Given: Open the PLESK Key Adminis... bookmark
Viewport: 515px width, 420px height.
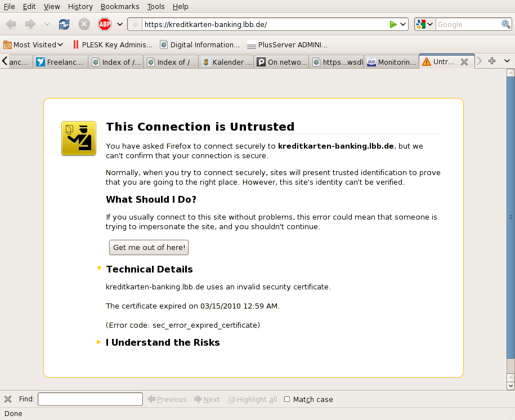Looking at the screenshot, I should coord(113,44).
